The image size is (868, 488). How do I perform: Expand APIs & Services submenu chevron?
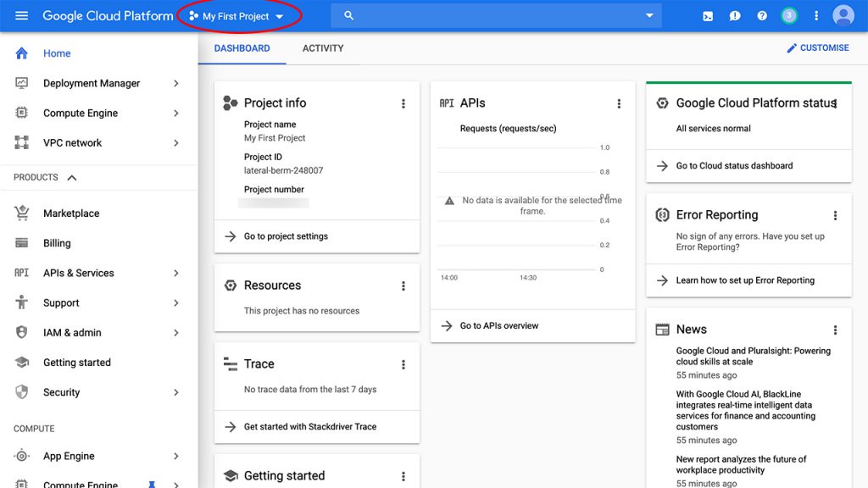click(176, 273)
